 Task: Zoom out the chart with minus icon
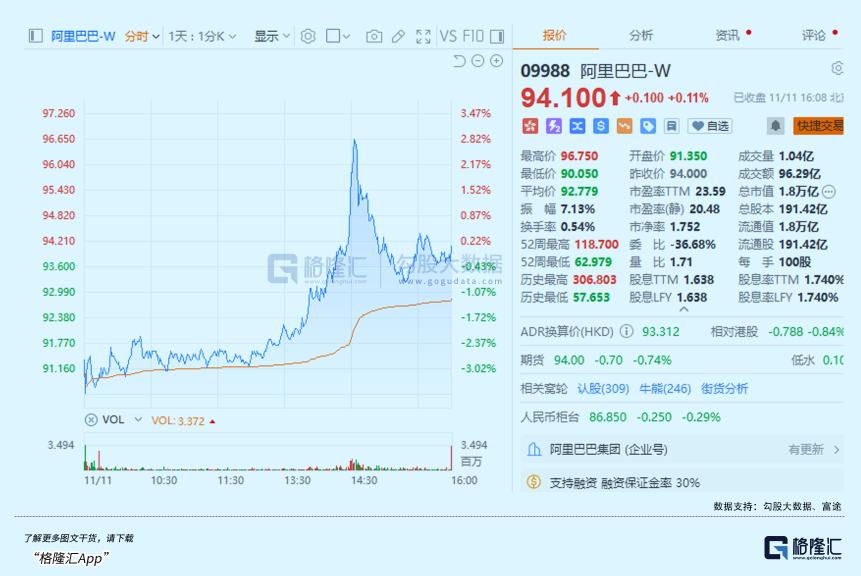click(478, 61)
